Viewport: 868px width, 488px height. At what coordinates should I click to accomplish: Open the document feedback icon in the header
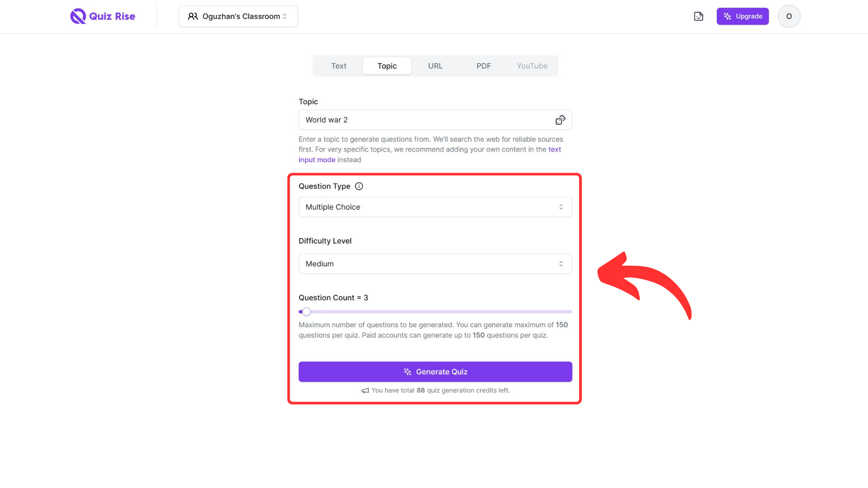(x=698, y=16)
